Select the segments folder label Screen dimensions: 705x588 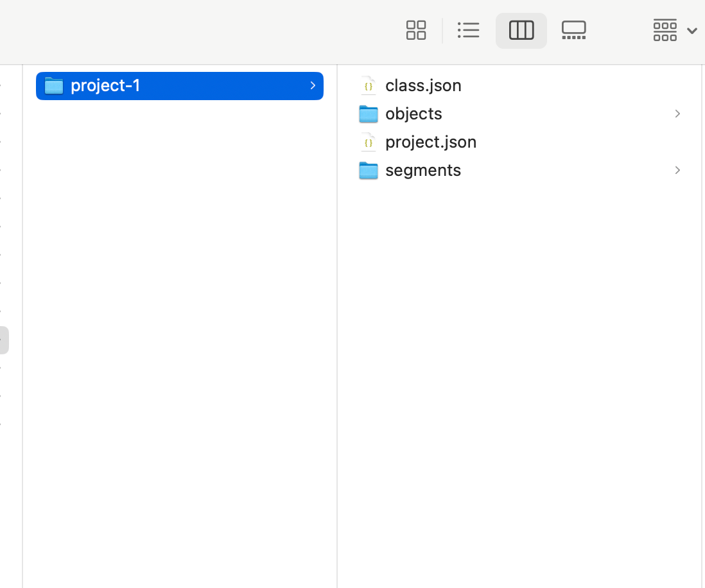tap(423, 170)
